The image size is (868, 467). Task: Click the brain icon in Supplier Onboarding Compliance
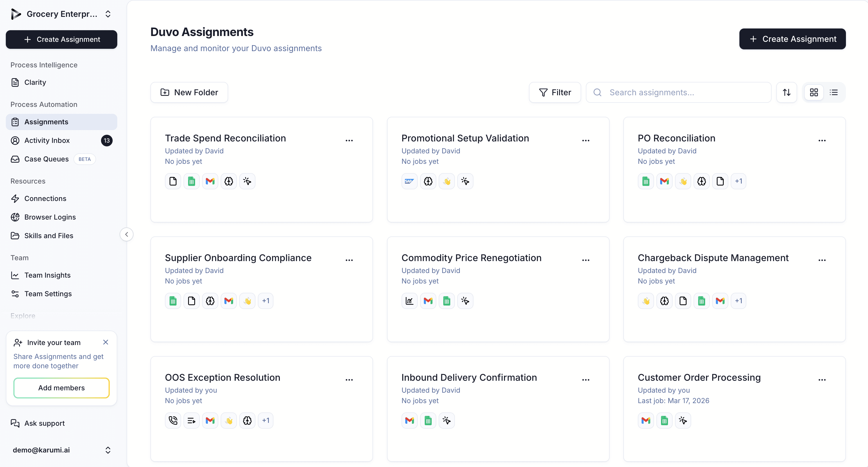210,301
